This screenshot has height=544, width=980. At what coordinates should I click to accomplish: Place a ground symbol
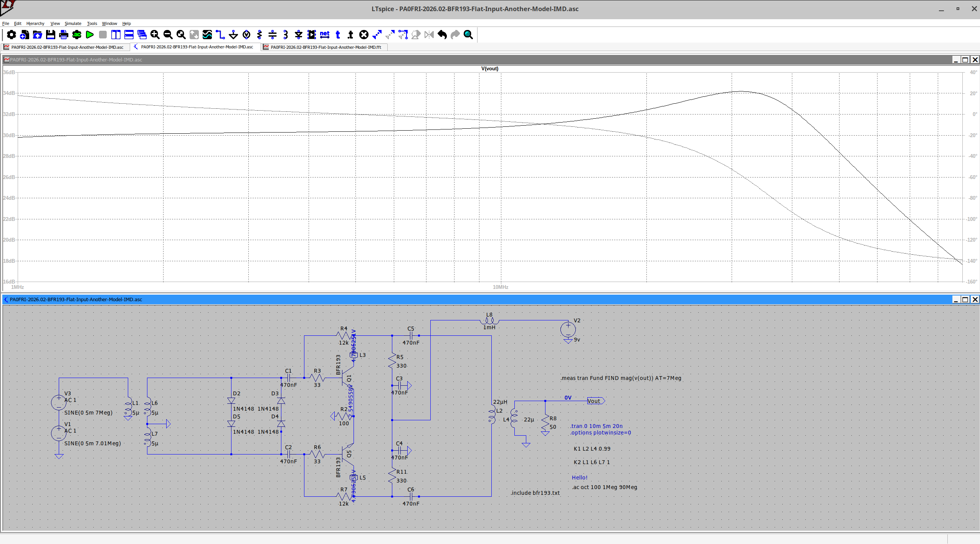pyautogui.click(x=233, y=35)
